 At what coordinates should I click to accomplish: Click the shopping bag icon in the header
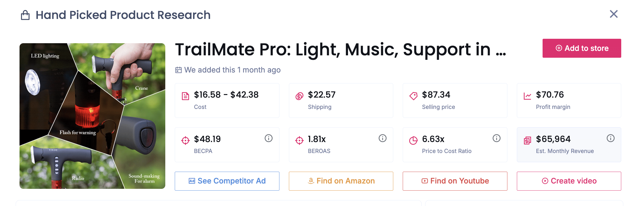point(25,15)
